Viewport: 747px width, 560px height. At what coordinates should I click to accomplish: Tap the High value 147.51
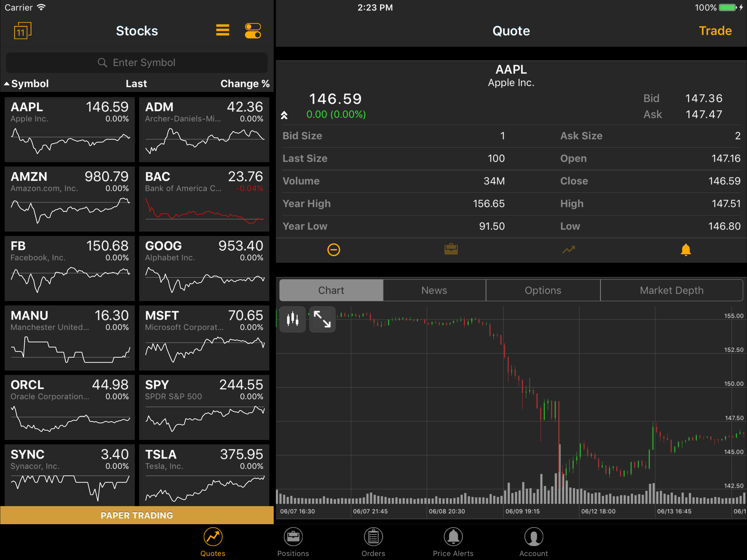[x=726, y=204]
